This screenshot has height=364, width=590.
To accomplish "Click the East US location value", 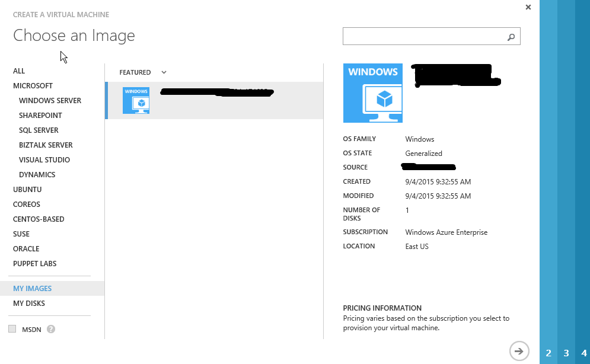I will tap(417, 246).
